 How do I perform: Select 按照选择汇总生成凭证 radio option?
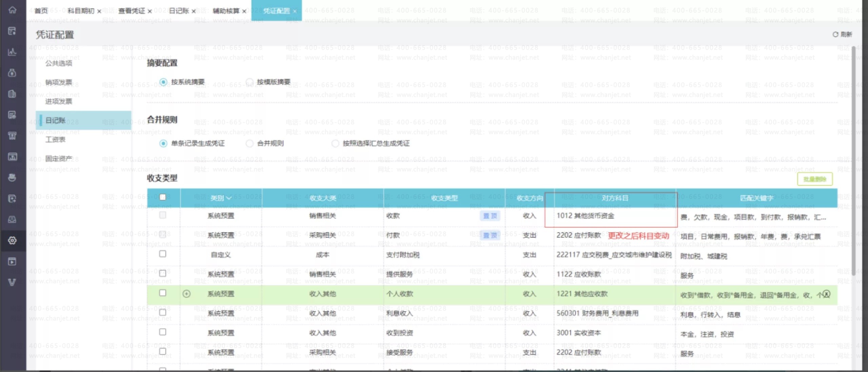[335, 143]
